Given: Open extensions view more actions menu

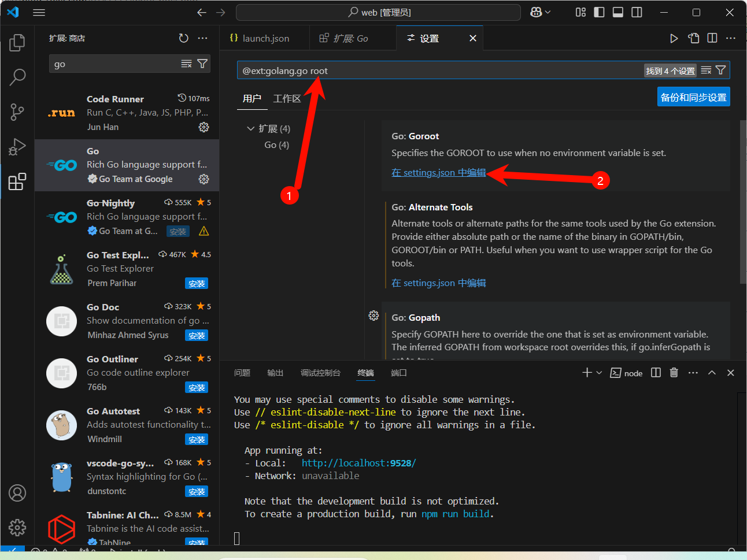Looking at the screenshot, I should (x=202, y=38).
